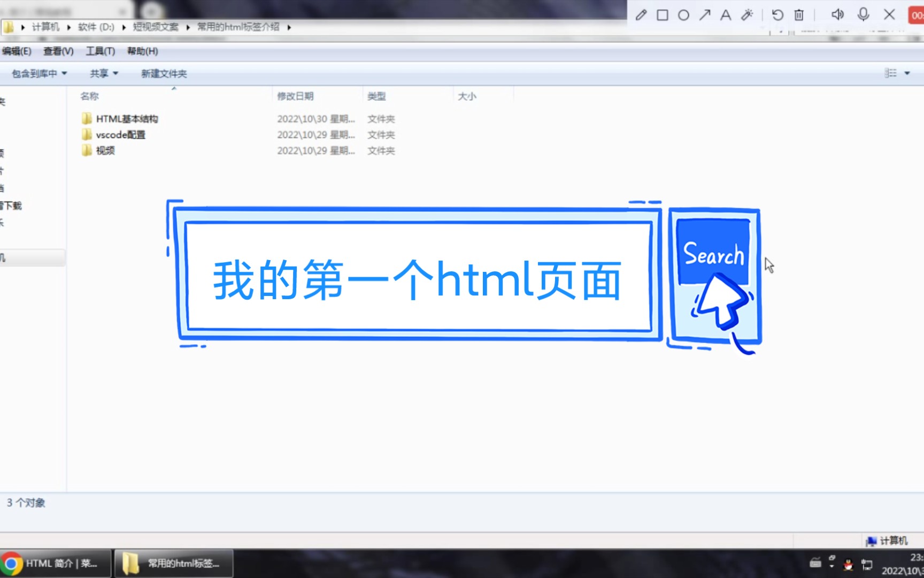Image resolution: width=924 pixels, height=578 pixels.
Task: Undo the last annotation
Action: 777,14
